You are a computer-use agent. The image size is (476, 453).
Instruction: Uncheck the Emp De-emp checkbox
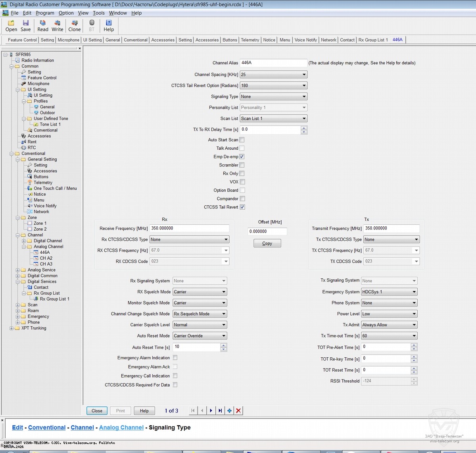(x=242, y=157)
